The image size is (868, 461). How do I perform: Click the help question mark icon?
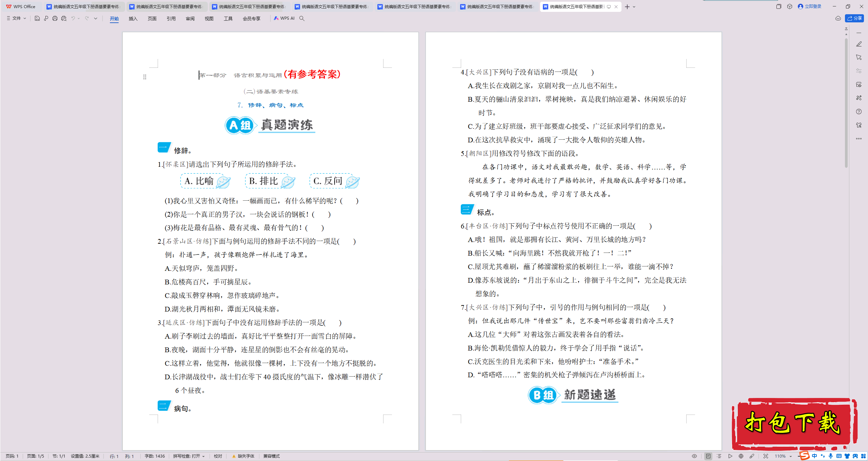click(859, 112)
